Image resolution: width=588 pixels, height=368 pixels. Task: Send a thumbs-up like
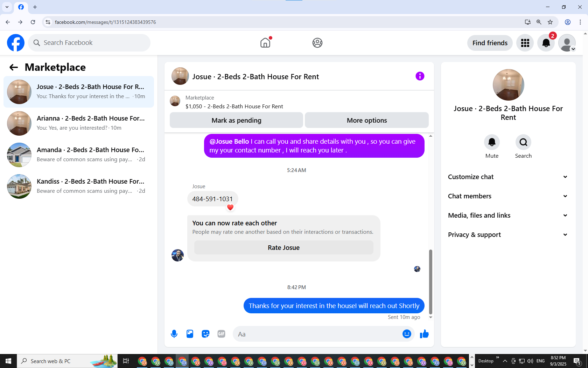[424, 334]
